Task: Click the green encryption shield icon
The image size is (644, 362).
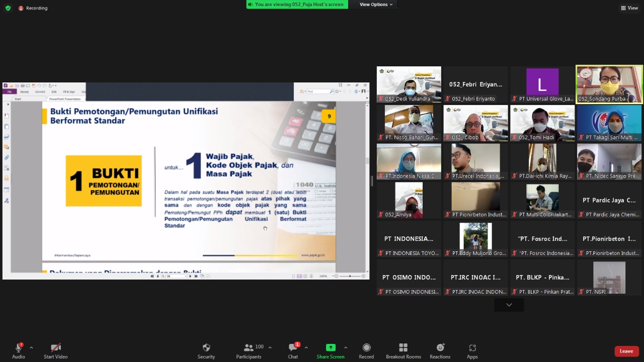Action: click(8, 8)
